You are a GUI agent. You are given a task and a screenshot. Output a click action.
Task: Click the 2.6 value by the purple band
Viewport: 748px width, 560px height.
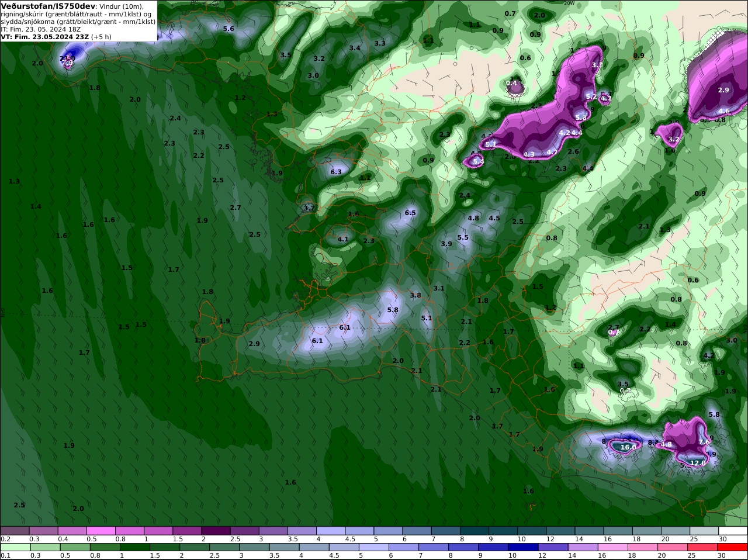tap(573, 151)
